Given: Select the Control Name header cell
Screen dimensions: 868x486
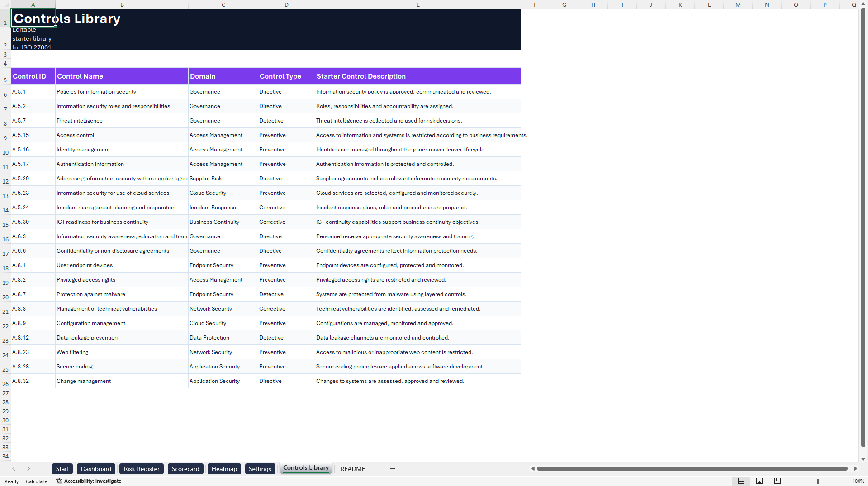Looking at the screenshot, I should click(x=122, y=76).
